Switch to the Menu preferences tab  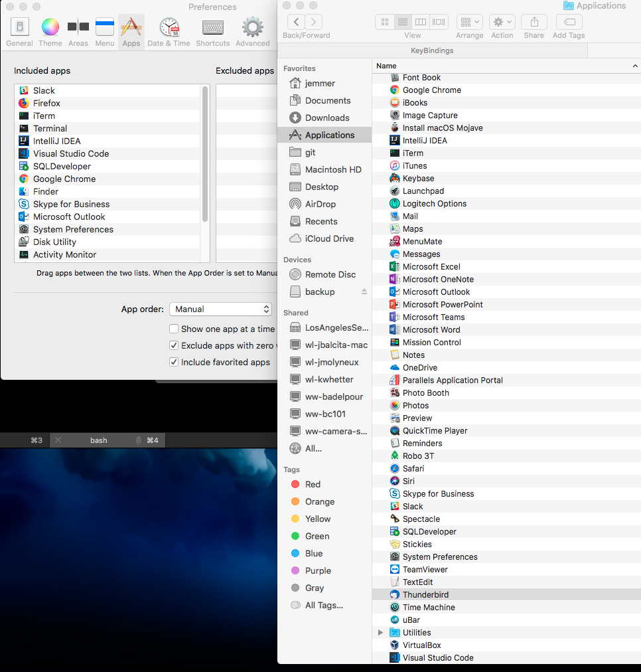(x=104, y=32)
